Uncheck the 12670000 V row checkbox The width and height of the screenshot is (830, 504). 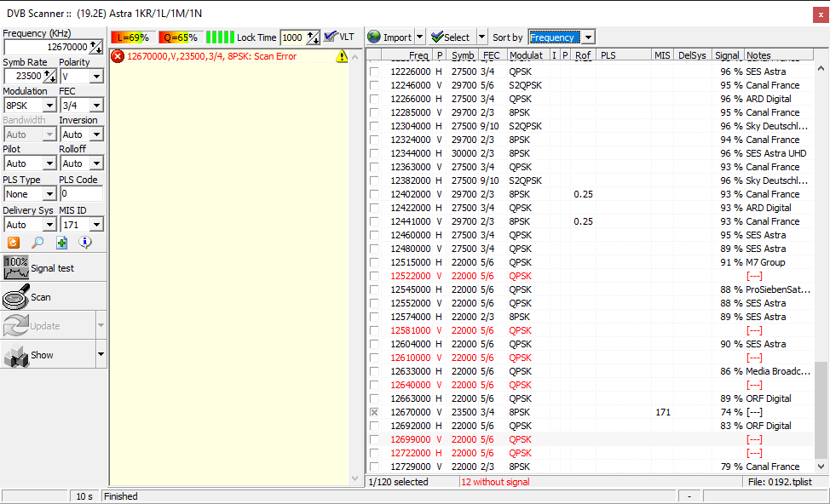[x=374, y=412]
